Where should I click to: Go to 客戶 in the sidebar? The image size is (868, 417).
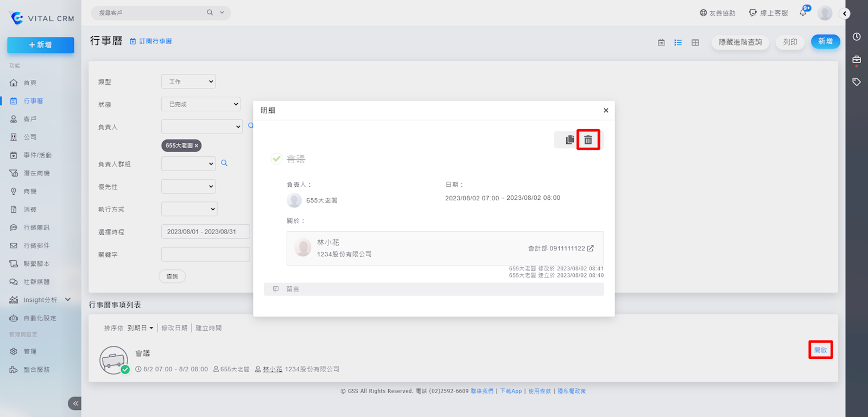click(30, 119)
